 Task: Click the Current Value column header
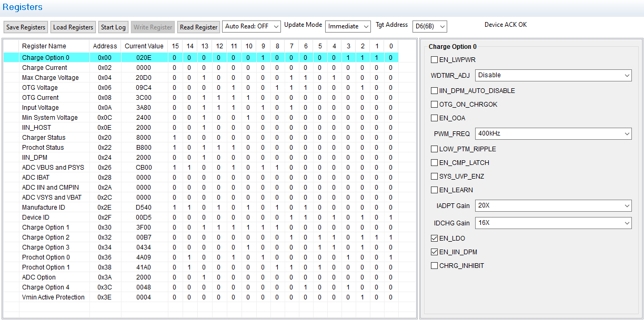tap(144, 46)
